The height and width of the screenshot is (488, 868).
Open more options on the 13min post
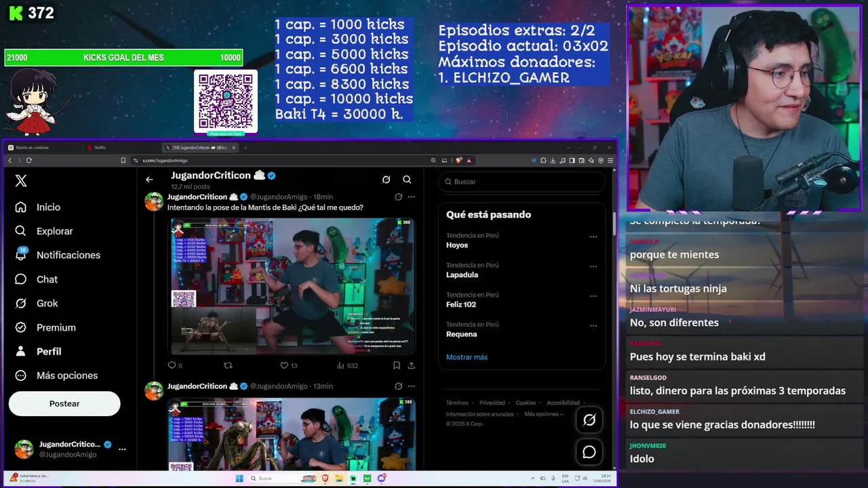coord(411,386)
